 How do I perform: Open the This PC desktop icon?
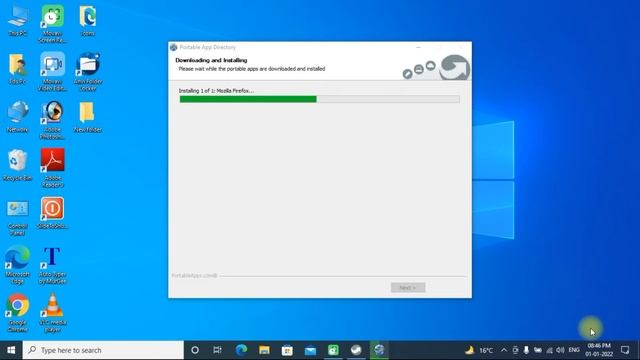[x=18, y=20]
